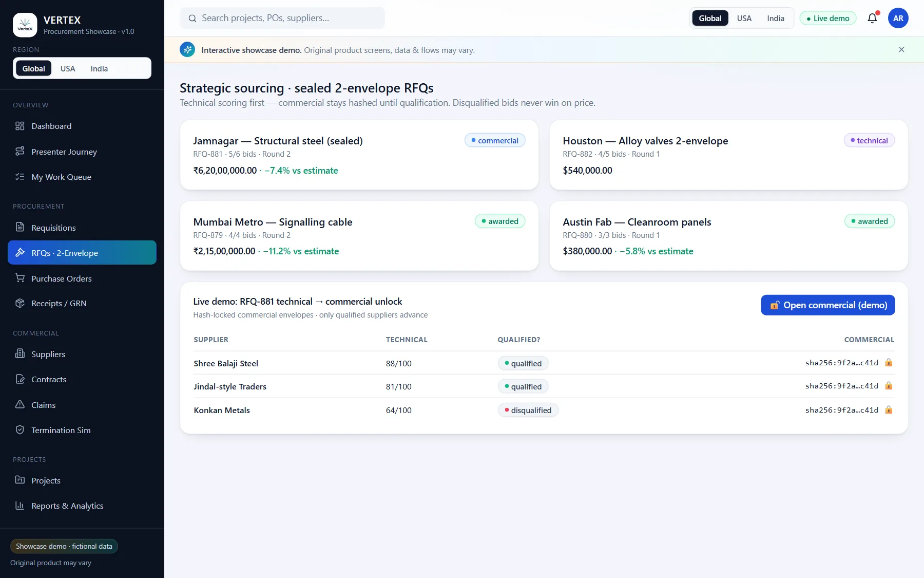
Task: Click Open commercial (demo) button
Action: point(827,305)
